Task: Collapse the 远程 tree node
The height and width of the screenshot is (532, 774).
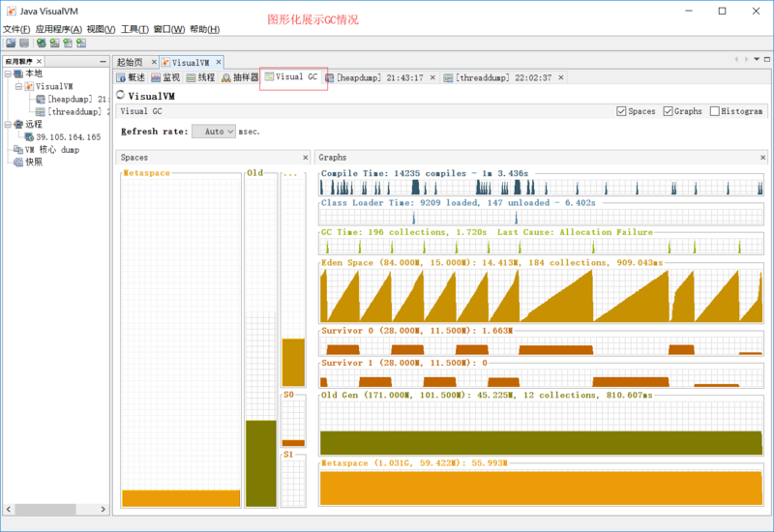Action: pyautogui.click(x=8, y=125)
